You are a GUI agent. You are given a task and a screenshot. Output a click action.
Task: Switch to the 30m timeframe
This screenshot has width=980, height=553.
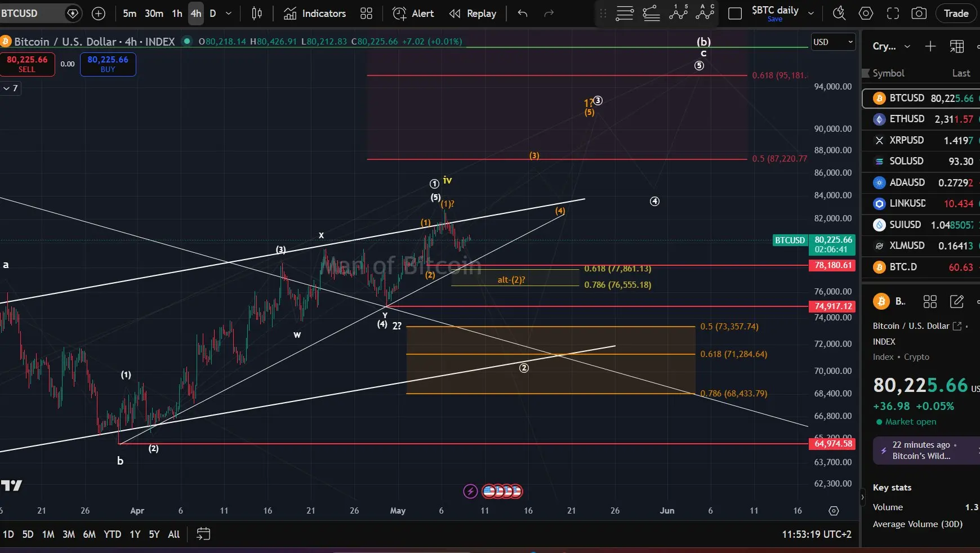click(x=154, y=14)
